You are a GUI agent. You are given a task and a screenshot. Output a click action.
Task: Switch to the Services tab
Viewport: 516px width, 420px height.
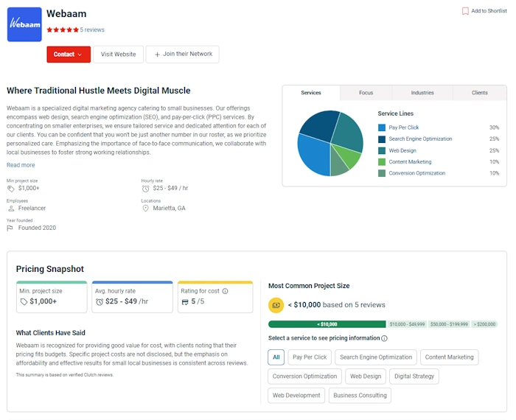coord(311,93)
